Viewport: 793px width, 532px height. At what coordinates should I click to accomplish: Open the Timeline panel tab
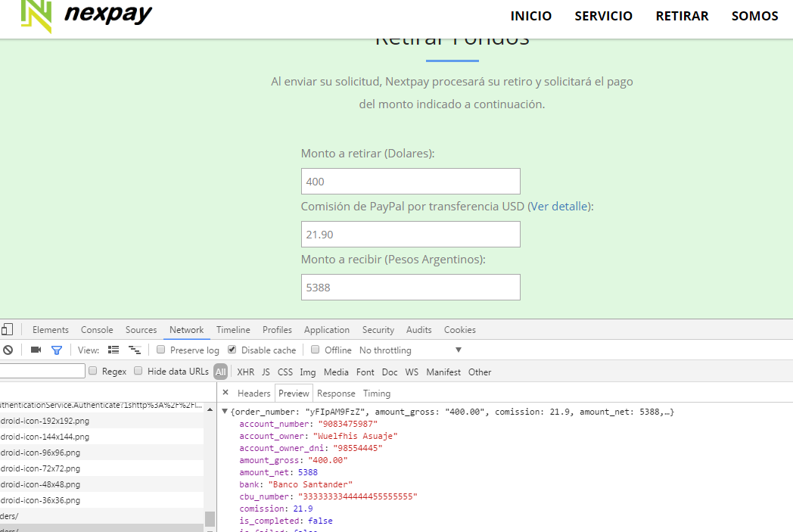point(233,330)
